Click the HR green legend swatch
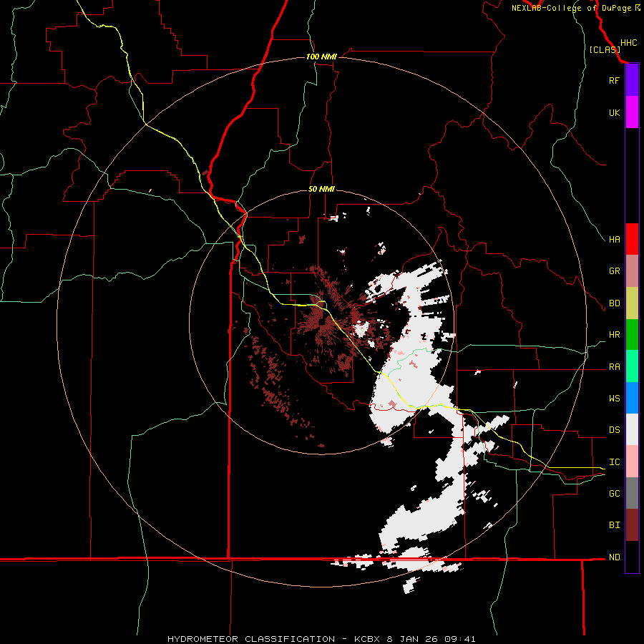Image resolution: width=644 pixels, height=644 pixels. 632,335
